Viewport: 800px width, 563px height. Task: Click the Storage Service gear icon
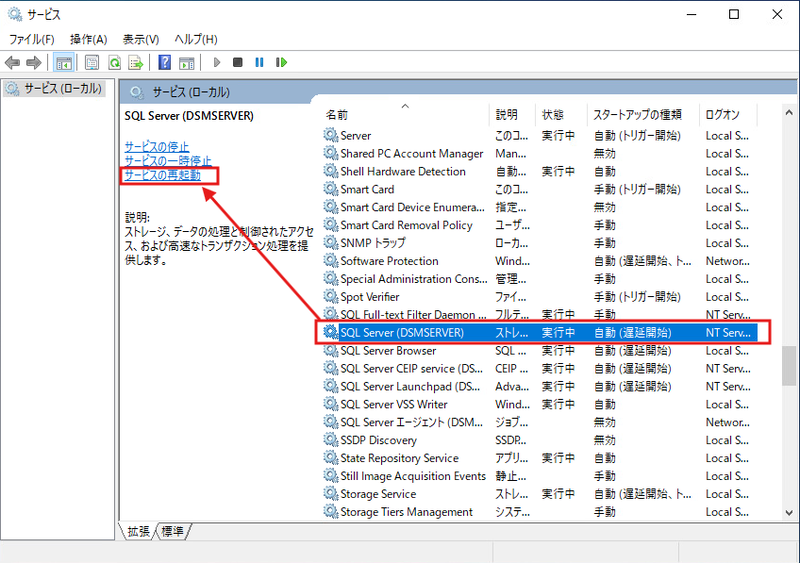click(x=331, y=493)
